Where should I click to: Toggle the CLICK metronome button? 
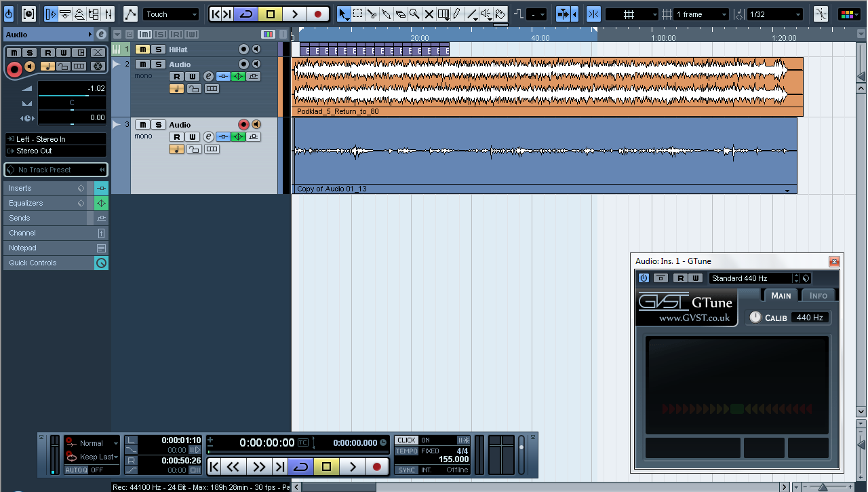coord(406,440)
